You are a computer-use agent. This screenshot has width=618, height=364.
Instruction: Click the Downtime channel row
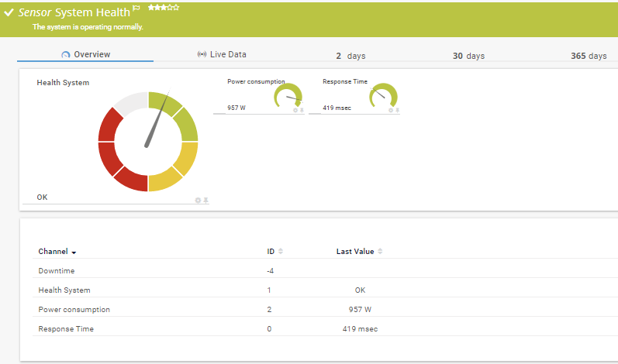(x=57, y=271)
